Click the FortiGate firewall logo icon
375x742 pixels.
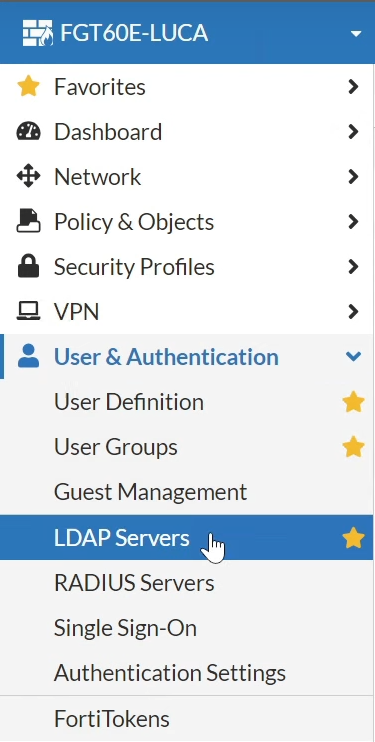(x=37, y=33)
